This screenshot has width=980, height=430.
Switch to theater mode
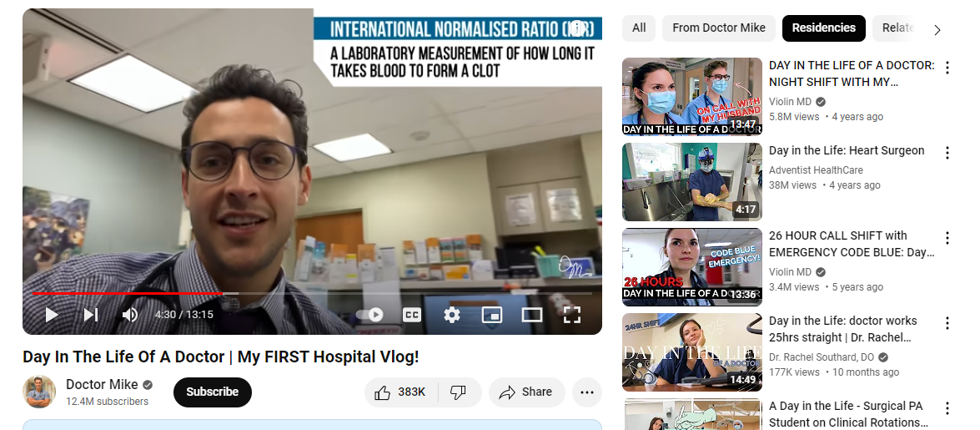click(x=532, y=315)
